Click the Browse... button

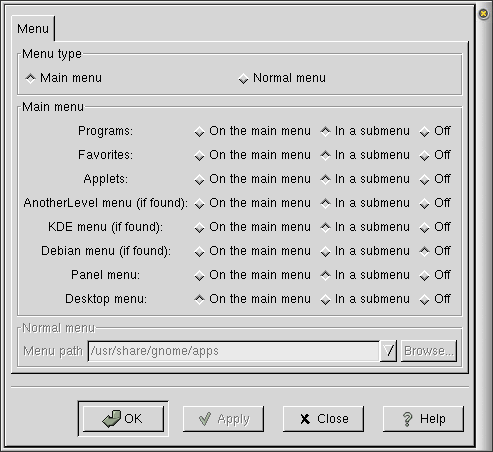tap(429, 351)
